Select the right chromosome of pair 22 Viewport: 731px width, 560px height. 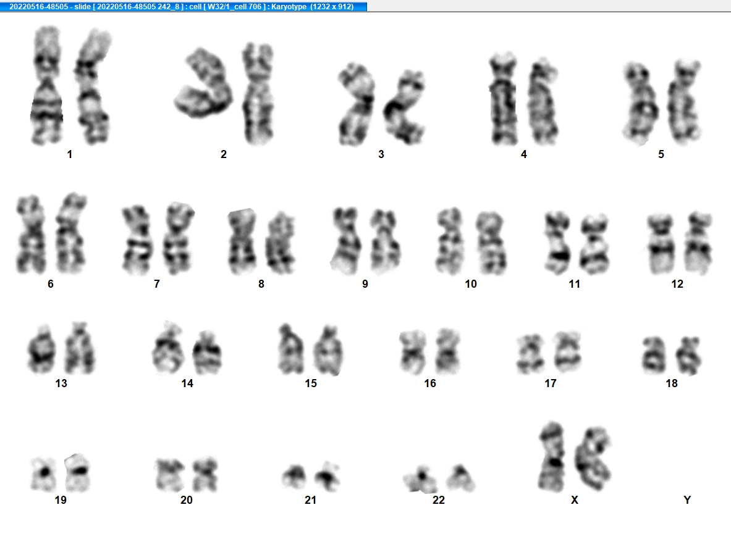tap(460, 477)
